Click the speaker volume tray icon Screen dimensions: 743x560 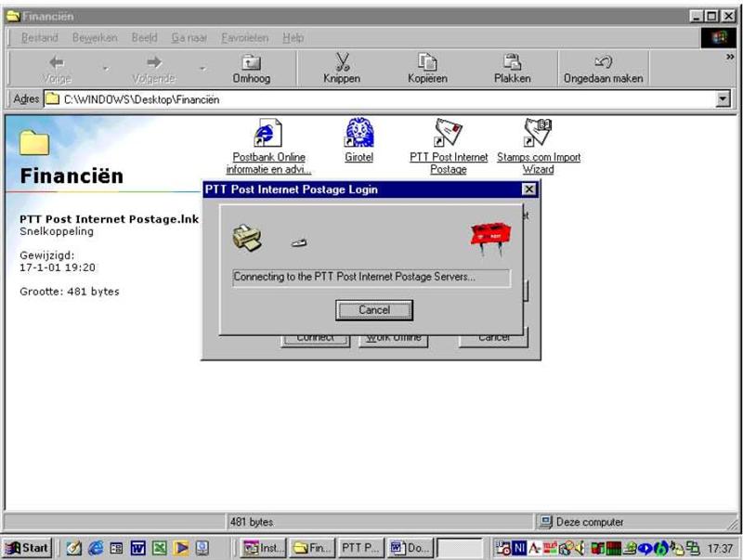coord(580,548)
